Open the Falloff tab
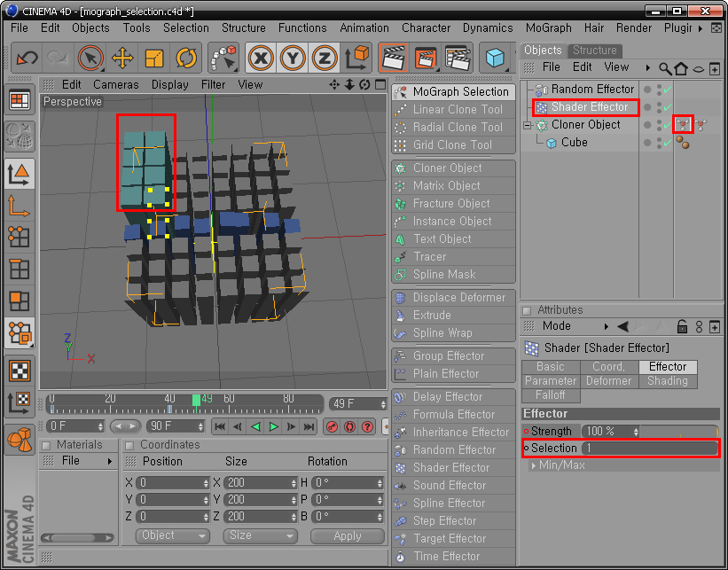Viewport: 728px width, 570px height. [x=551, y=395]
